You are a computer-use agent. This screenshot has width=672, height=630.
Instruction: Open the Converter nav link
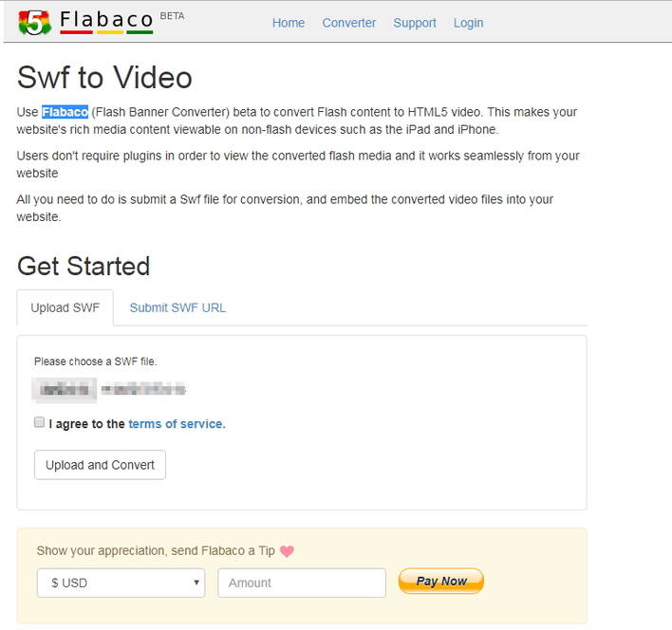(x=349, y=23)
